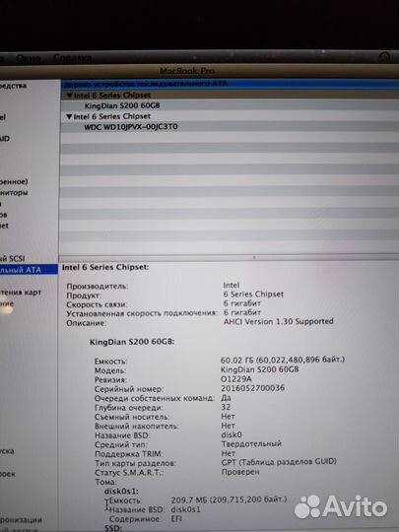399x532 pixels.
Task: Open the Справка menu
Action: 72,58
